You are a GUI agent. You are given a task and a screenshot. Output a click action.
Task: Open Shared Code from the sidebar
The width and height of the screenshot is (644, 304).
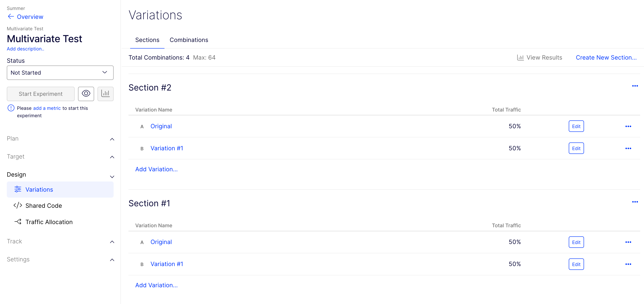pos(43,205)
